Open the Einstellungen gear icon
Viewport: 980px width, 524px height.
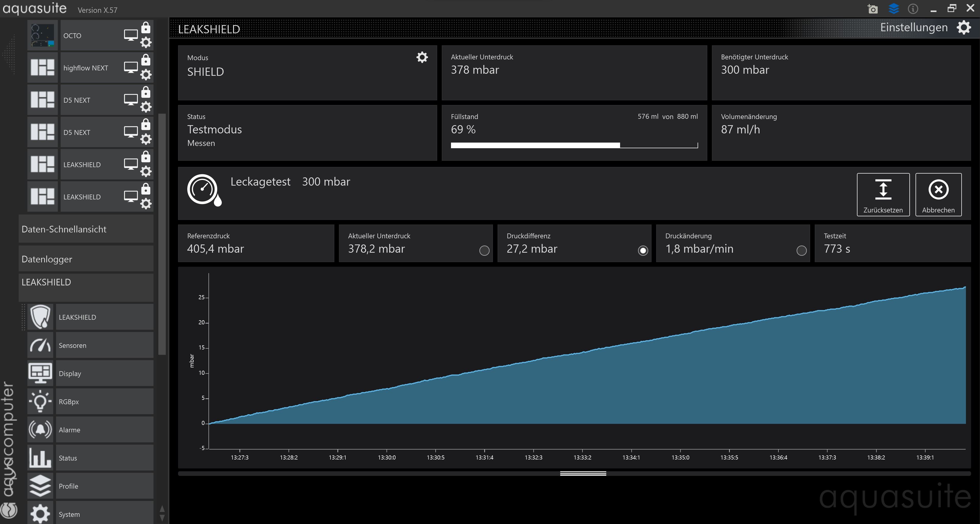[x=964, y=27]
